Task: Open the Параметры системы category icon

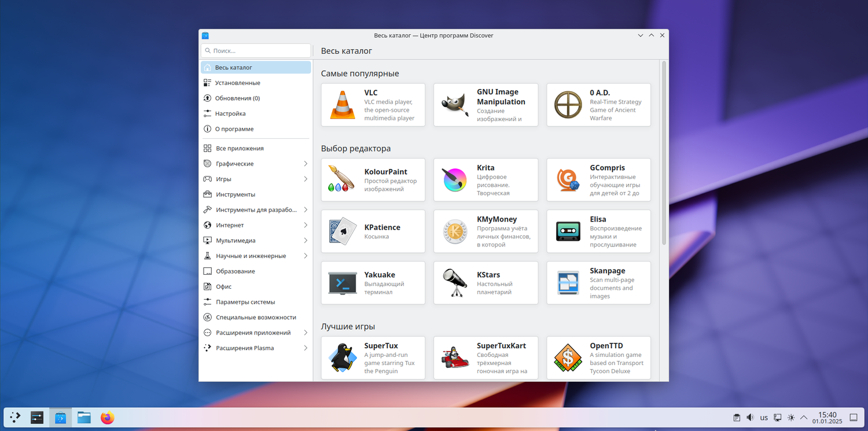Action: [208, 302]
